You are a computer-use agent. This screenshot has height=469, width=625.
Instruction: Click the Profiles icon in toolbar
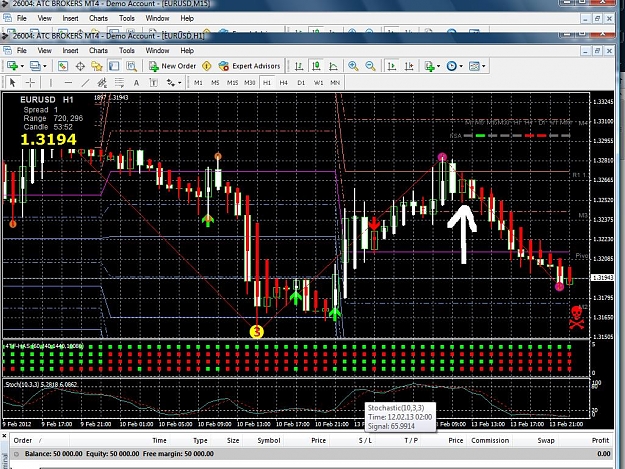[x=35, y=66]
